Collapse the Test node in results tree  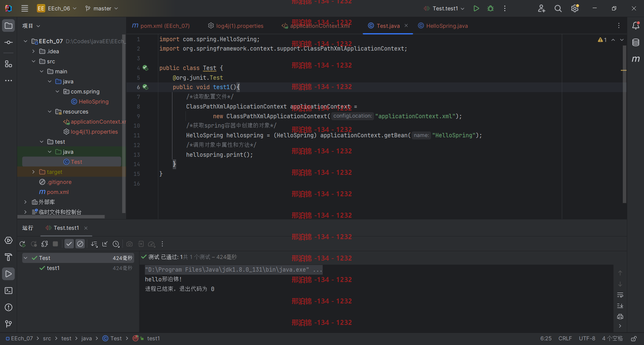[x=25, y=258]
